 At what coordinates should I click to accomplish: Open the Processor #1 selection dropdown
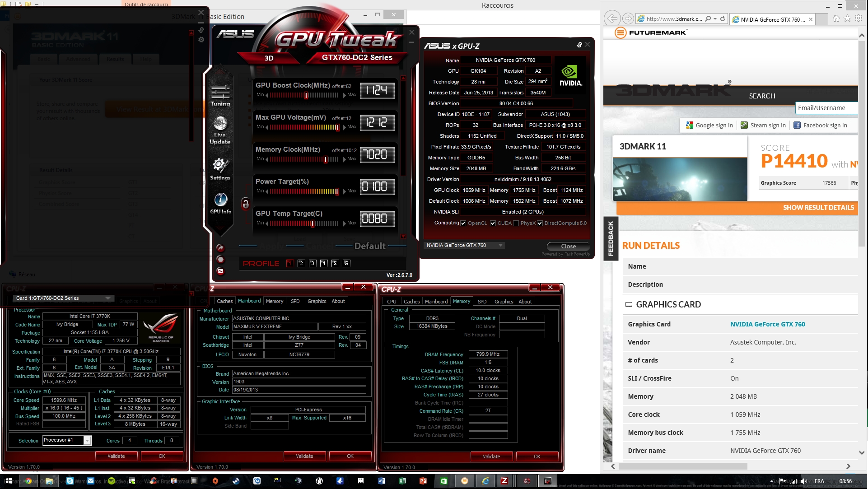click(67, 440)
